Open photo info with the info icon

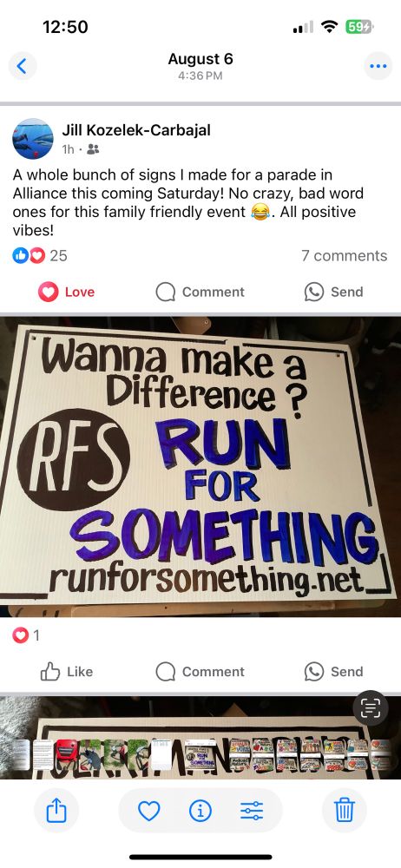(200, 811)
